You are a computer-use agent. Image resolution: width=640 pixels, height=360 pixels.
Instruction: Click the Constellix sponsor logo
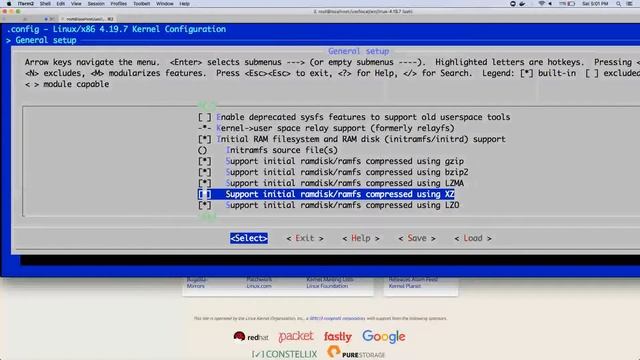pyautogui.click(x=284, y=354)
